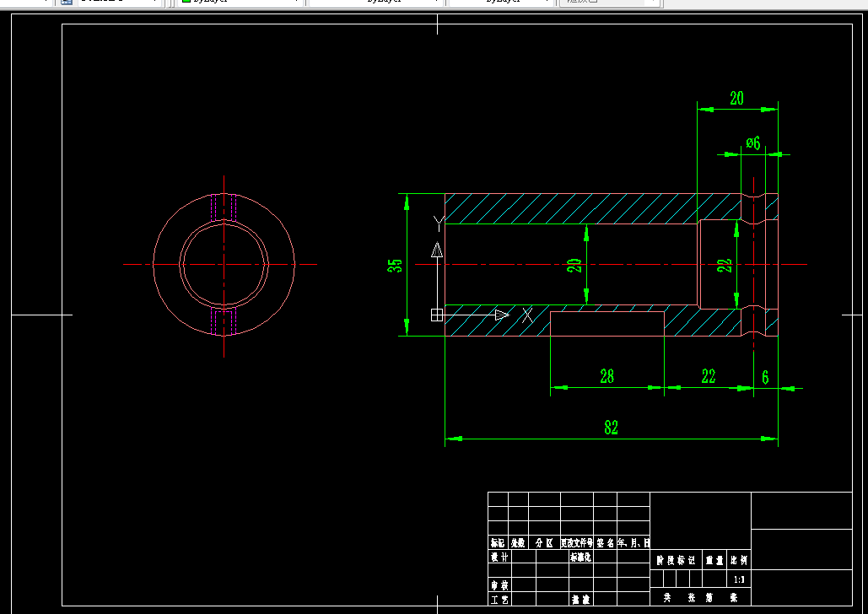The image size is (868, 614).
Task: Click the vertical 20 bore dimension text
Action: coord(574,265)
